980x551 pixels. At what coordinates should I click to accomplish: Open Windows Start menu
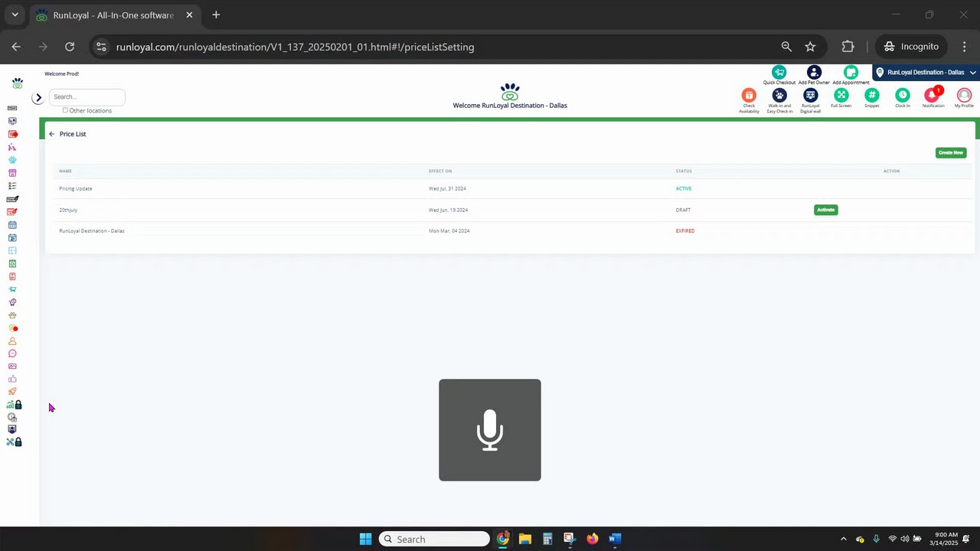(365, 539)
